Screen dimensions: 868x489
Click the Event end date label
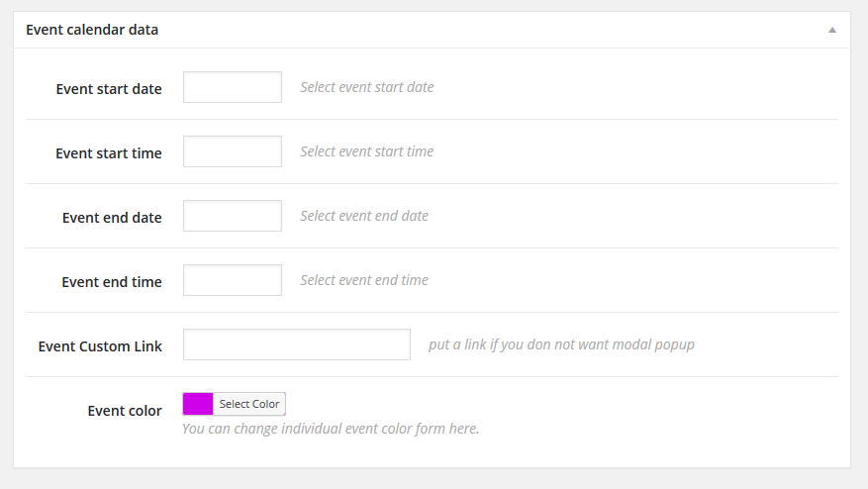click(x=112, y=217)
